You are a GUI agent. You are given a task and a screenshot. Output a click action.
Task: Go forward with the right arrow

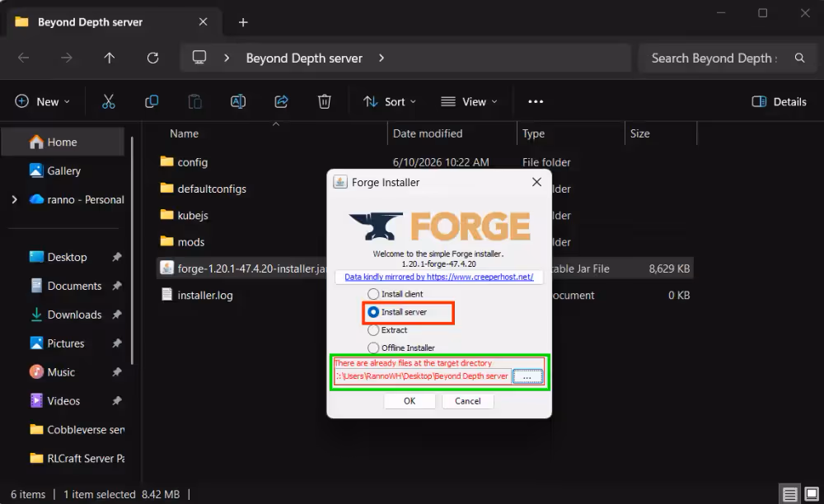tap(66, 58)
